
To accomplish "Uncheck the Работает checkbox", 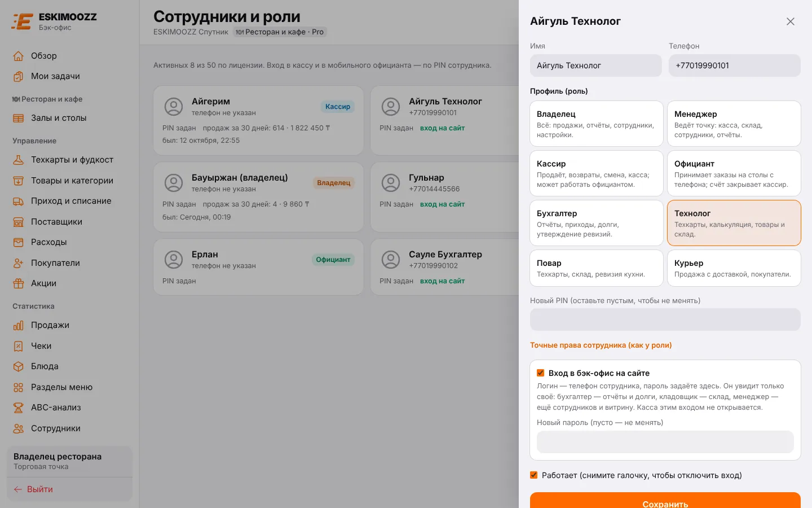I will (533, 475).
